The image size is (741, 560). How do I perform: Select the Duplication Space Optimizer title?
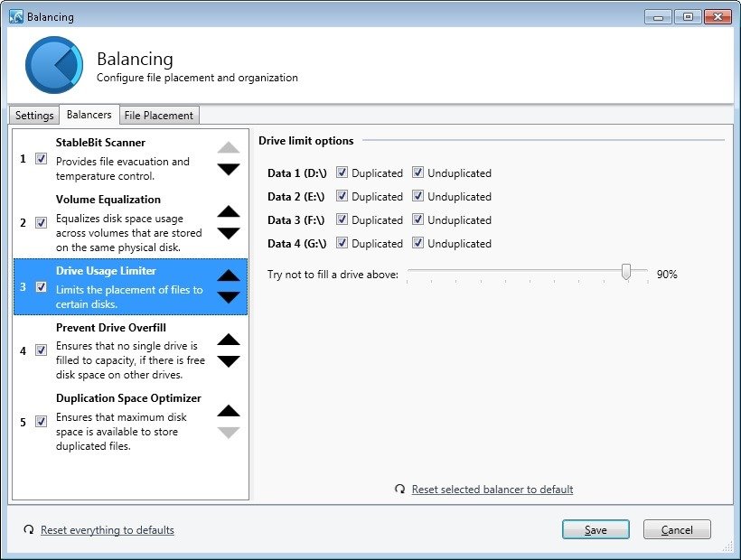[x=128, y=398]
